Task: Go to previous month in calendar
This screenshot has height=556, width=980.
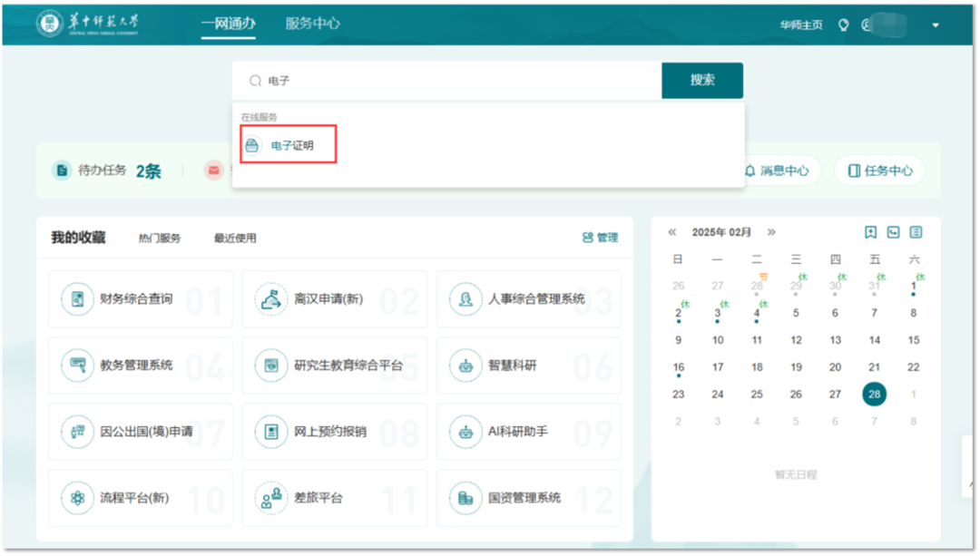Action: 672,232
